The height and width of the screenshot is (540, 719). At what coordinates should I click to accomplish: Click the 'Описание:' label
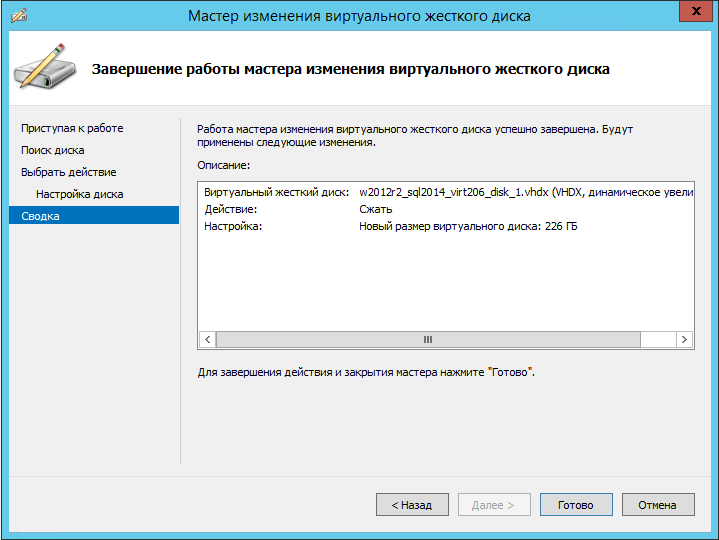(224, 165)
